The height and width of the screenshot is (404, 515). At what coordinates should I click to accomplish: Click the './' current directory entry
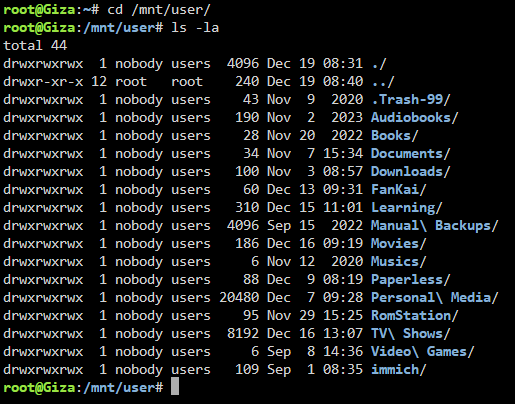pyautogui.click(x=379, y=64)
